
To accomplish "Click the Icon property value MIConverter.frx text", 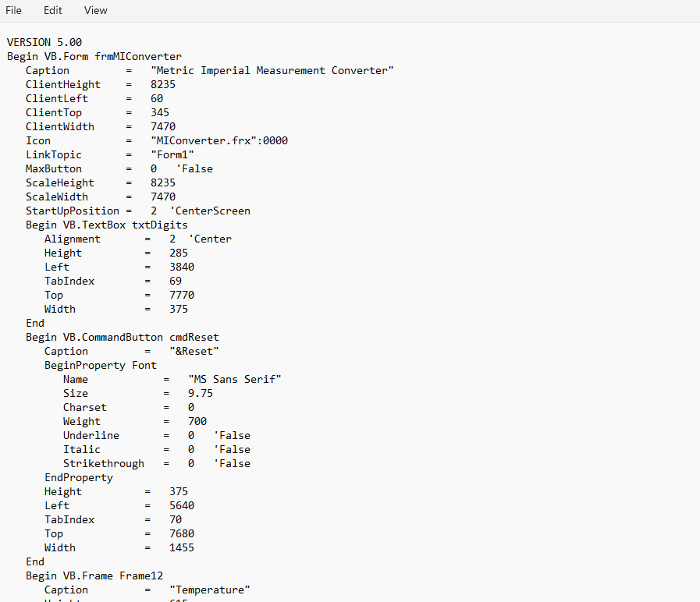I will pos(219,140).
